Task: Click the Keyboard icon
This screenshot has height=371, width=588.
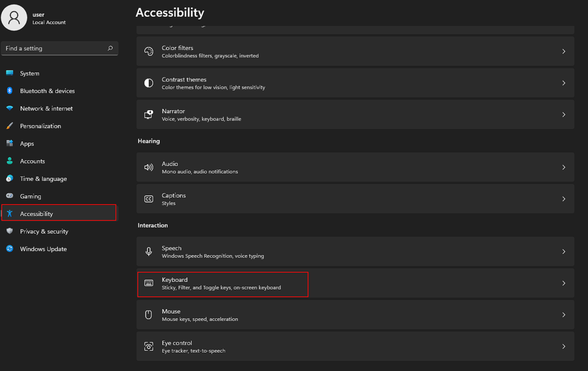Action: point(149,283)
